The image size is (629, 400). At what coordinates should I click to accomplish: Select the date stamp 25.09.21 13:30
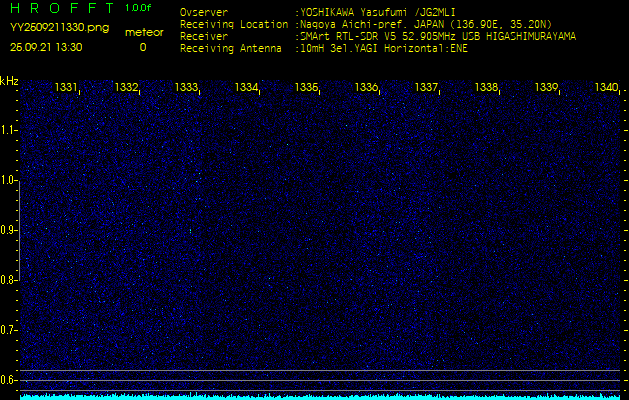[47, 47]
